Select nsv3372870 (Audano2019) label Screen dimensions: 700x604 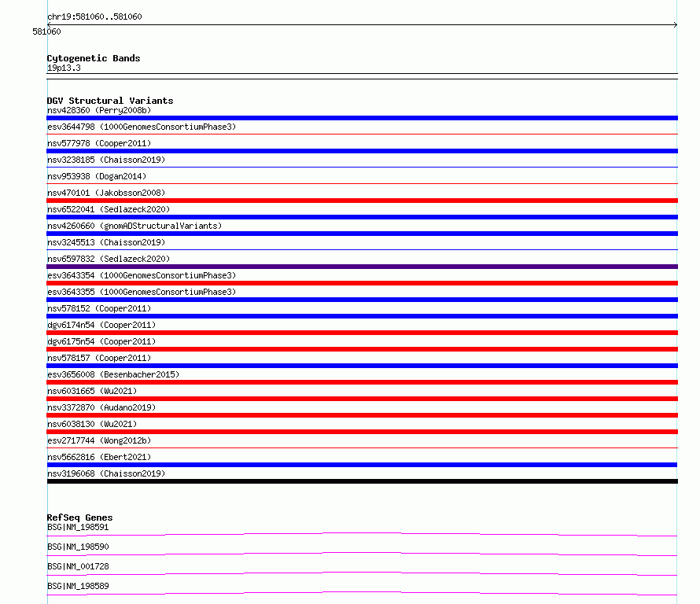point(101,407)
